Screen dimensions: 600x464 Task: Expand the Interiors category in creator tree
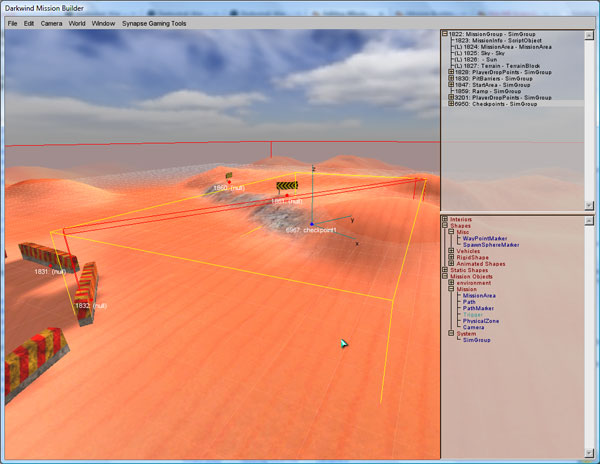point(445,220)
